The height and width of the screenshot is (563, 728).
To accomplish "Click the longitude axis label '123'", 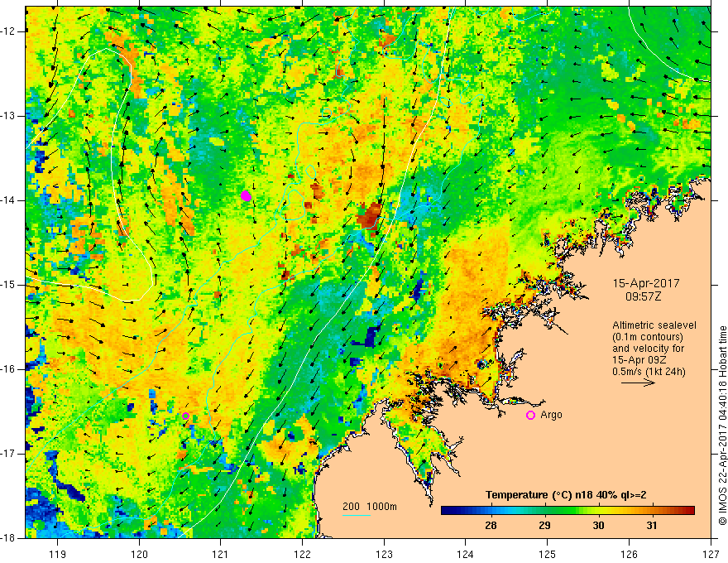I will tap(384, 554).
